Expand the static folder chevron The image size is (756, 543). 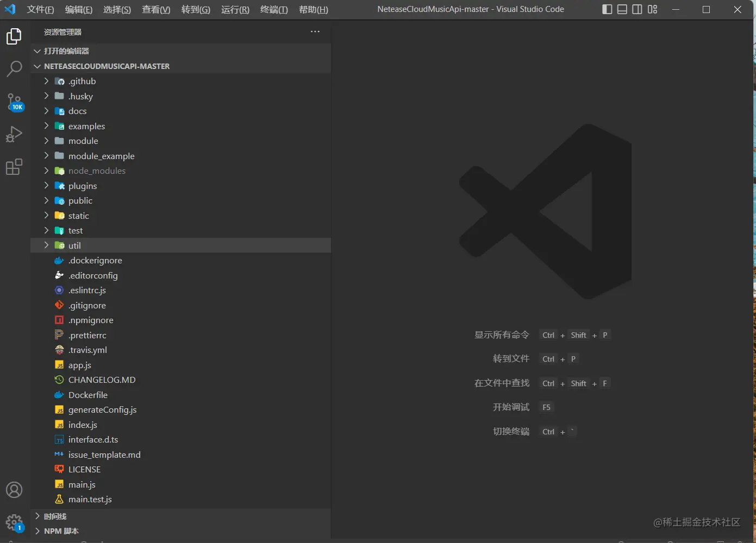point(46,216)
